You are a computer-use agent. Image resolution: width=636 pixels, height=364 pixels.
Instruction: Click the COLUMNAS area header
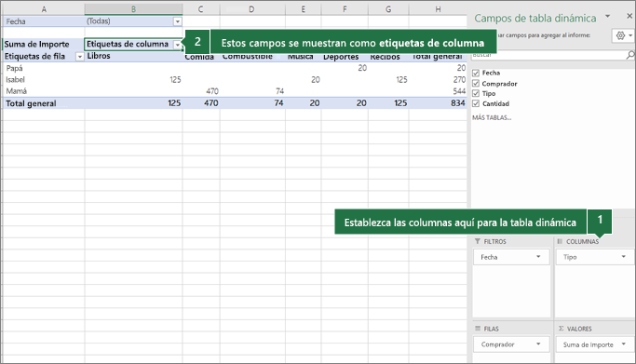[x=583, y=242]
